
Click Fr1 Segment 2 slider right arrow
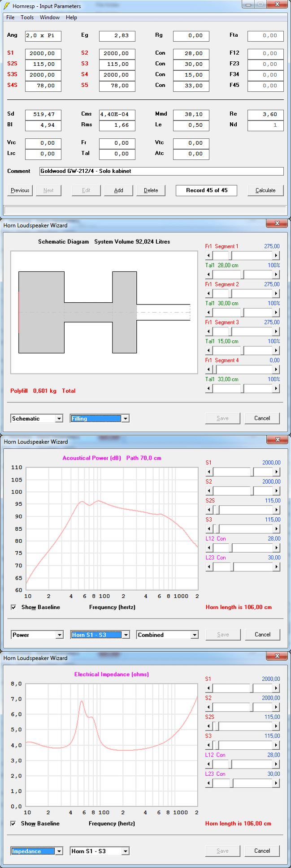click(x=276, y=293)
